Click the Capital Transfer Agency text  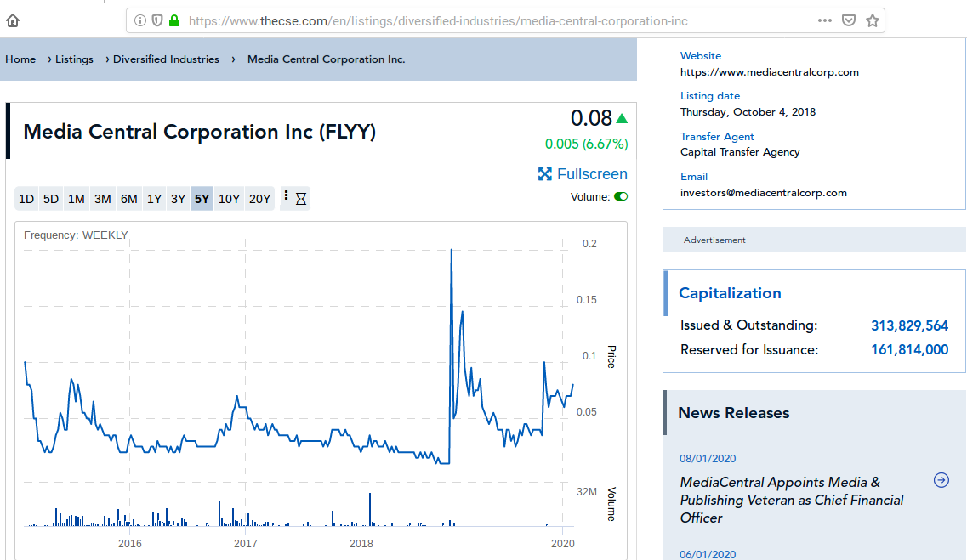point(739,152)
